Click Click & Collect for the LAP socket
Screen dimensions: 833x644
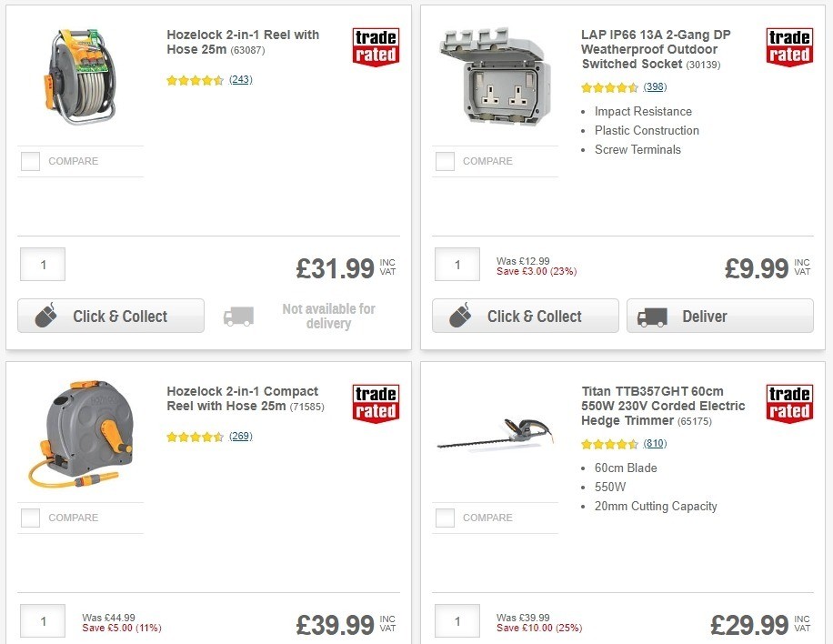(526, 316)
